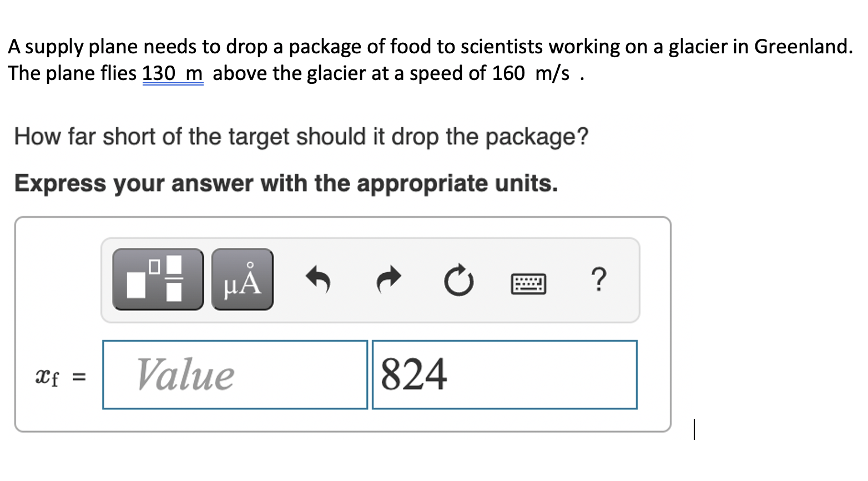Undo the last entry with left arrow
This screenshot has height=481, width=868.
(x=319, y=279)
